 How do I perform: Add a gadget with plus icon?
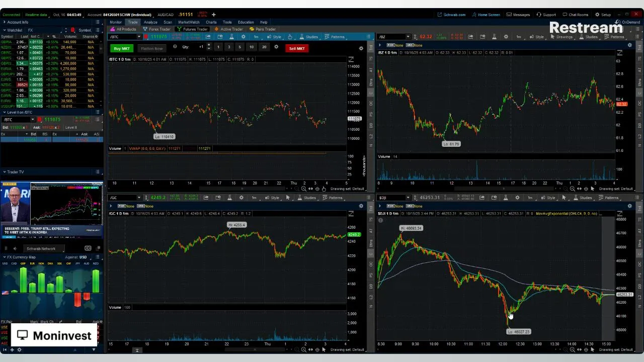pyautogui.click(x=13, y=349)
